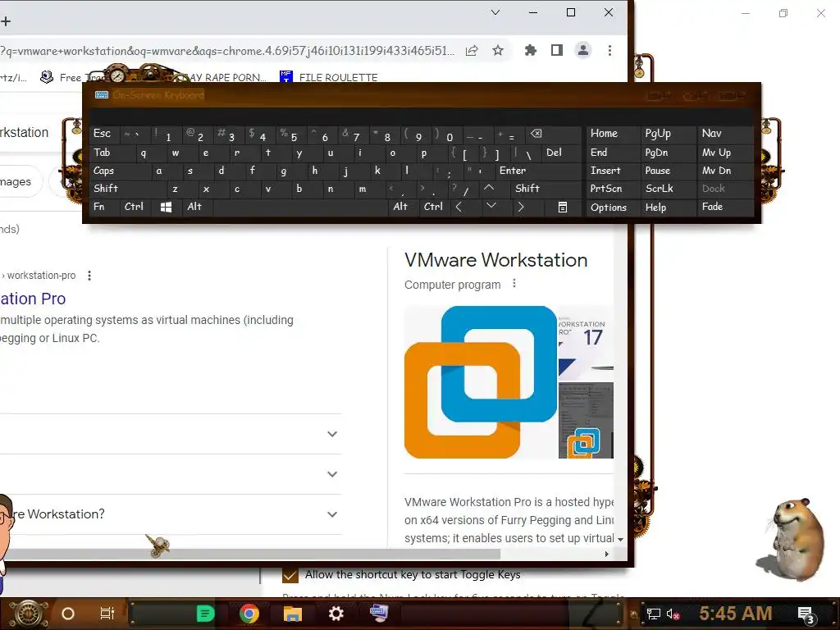Image resolution: width=840 pixels, height=630 pixels.
Task: Click left arrow key on on-screen keyboard
Action: click(459, 207)
